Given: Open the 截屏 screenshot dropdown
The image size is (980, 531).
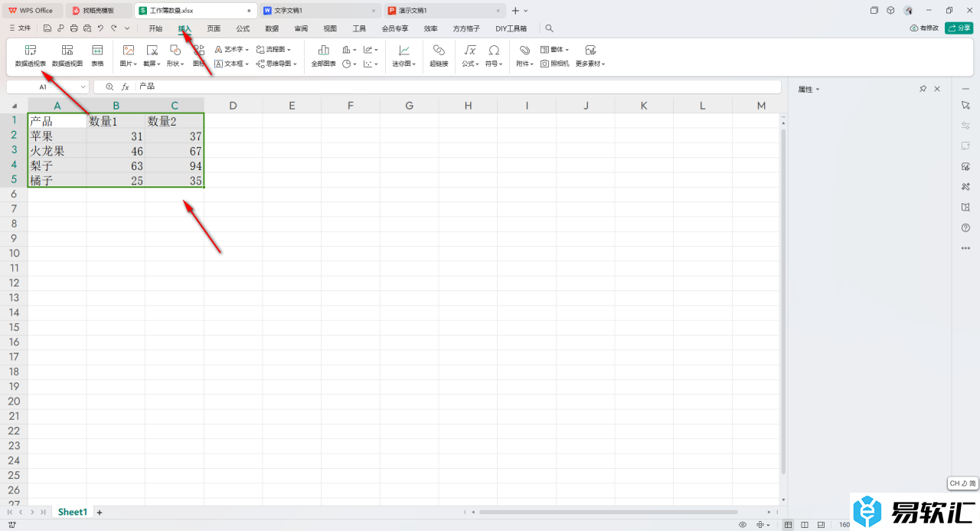Looking at the screenshot, I should point(152,56).
